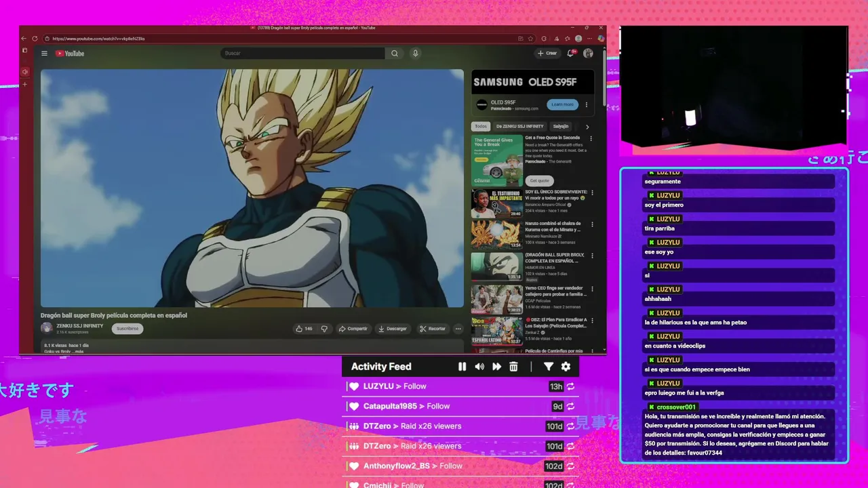Click the Samsung OLED S95F ad banner

tap(532, 82)
